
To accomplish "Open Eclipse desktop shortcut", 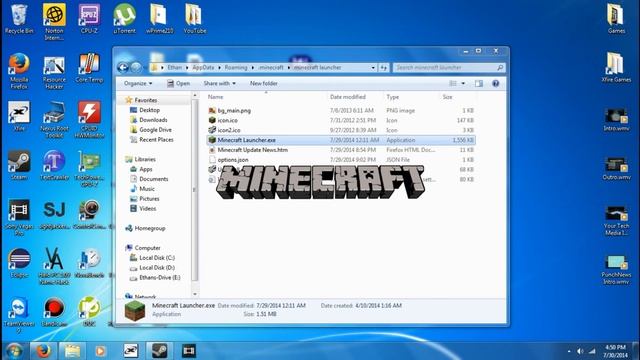I will coord(19,263).
